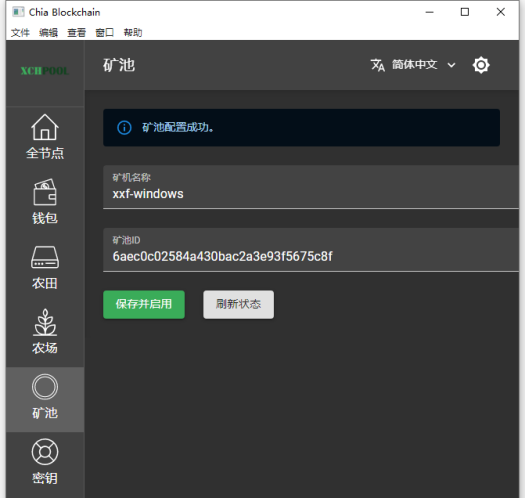Click the 矿池ID input field
The image size is (526, 498).
click(311, 250)
